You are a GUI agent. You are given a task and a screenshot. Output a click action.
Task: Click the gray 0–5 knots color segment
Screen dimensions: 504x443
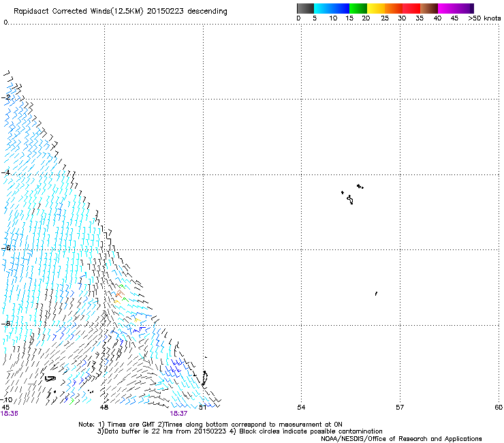click(305, 8)
